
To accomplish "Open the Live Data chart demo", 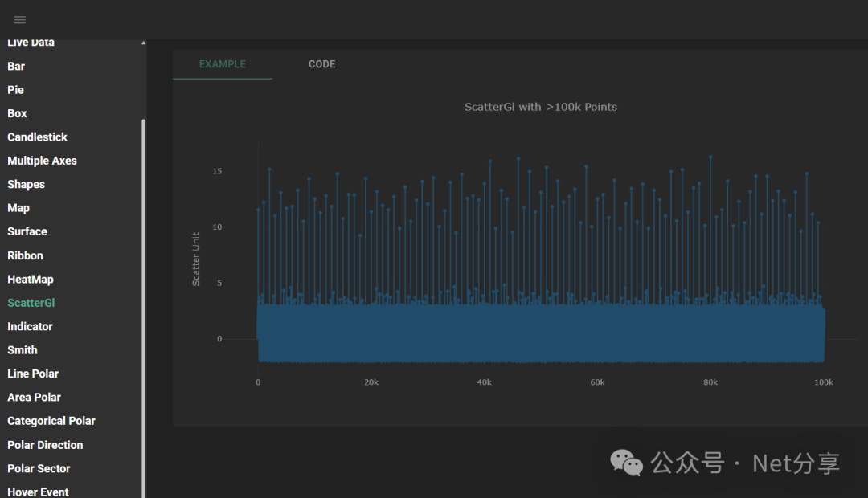I will [32, 42].
